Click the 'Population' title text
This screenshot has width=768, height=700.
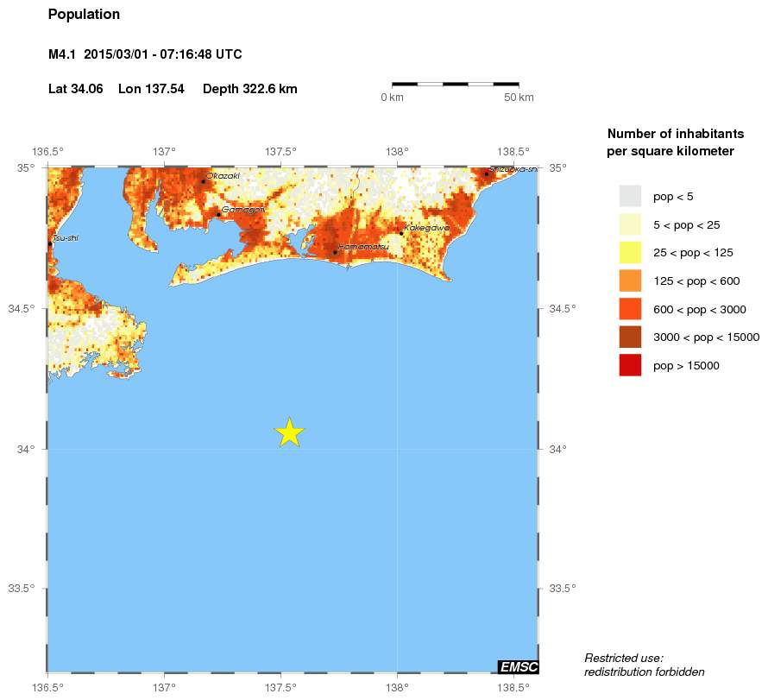pos(85,15)
